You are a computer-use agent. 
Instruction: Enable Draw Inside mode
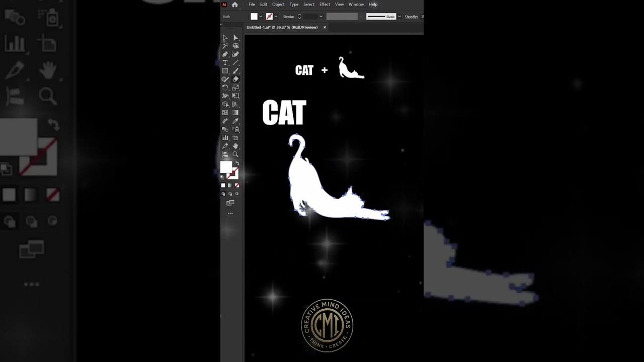pos(237,194)
